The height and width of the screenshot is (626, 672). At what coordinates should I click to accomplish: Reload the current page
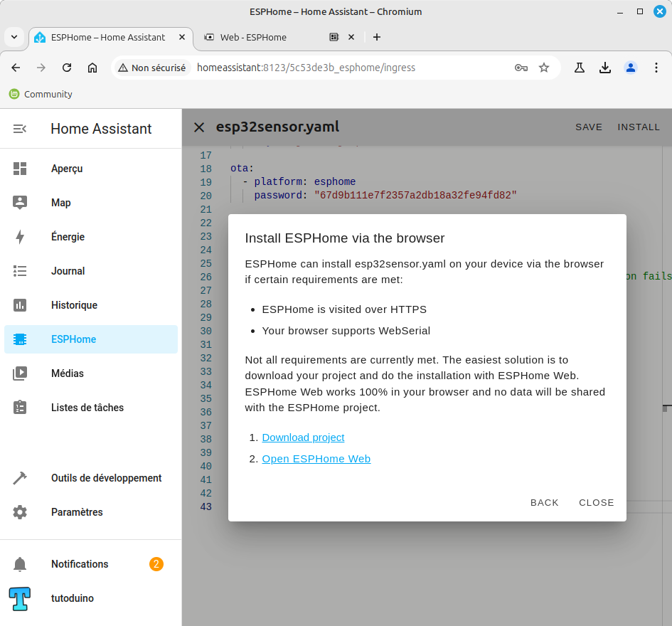click(x=67, y=68)
